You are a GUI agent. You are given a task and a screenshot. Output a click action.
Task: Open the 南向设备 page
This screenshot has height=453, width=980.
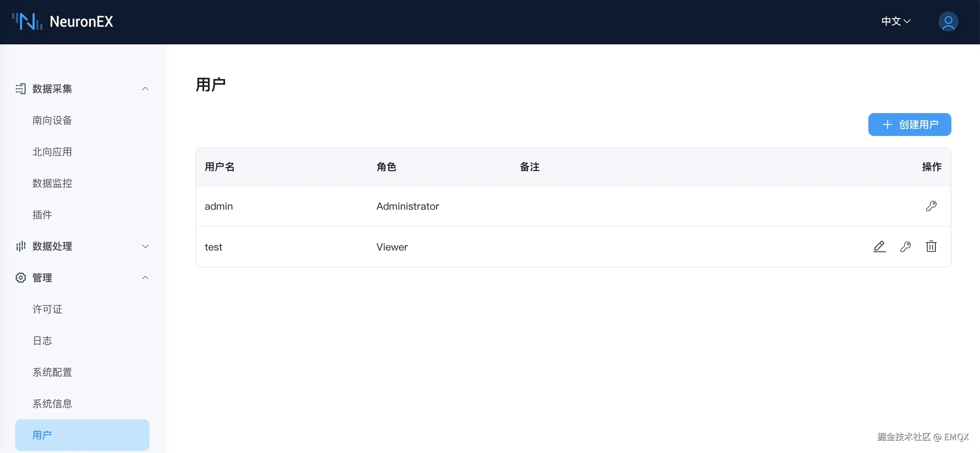tap(52, 120)
